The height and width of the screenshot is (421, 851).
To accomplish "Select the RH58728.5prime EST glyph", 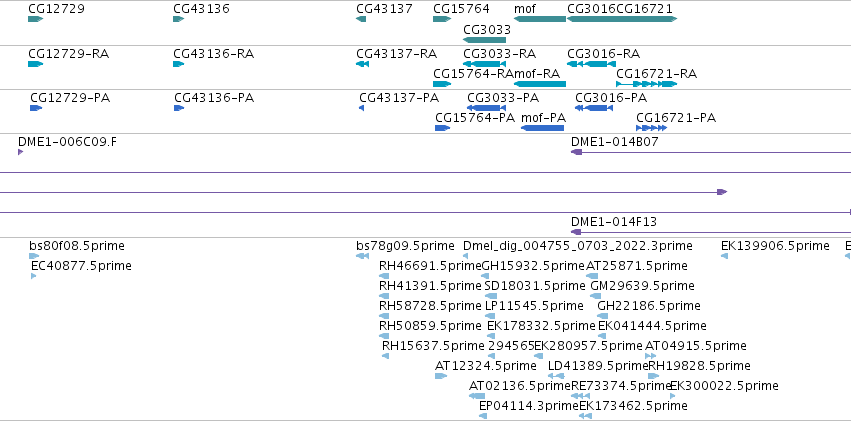I will (x=384, y=316).
